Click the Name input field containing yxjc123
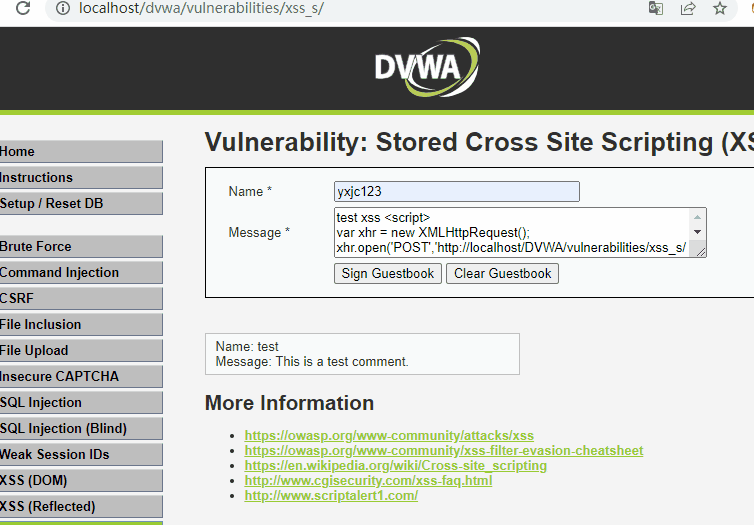The height and width of the screenshot is (525, 754). 456,191
